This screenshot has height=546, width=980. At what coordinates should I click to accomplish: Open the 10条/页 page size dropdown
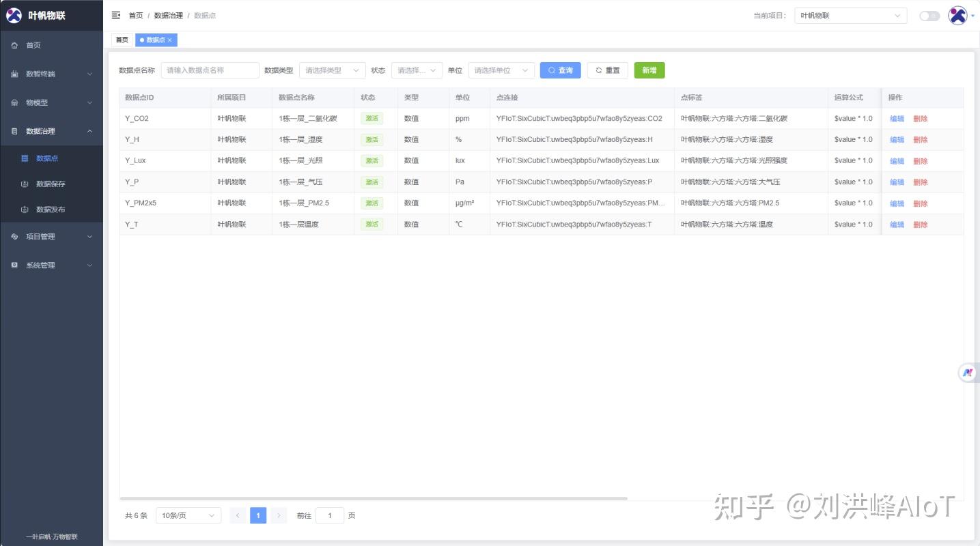tap(188, 515)
